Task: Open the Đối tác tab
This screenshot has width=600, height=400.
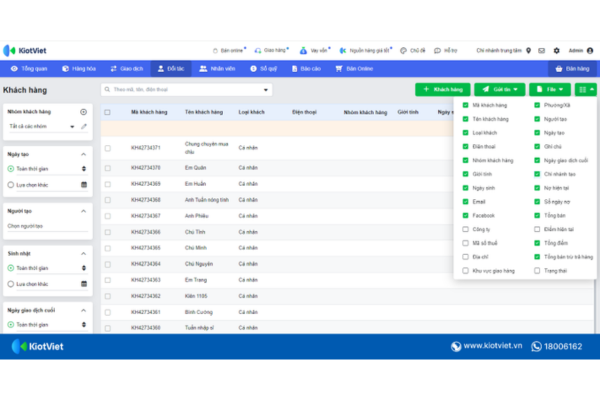Action: point(171,69)
